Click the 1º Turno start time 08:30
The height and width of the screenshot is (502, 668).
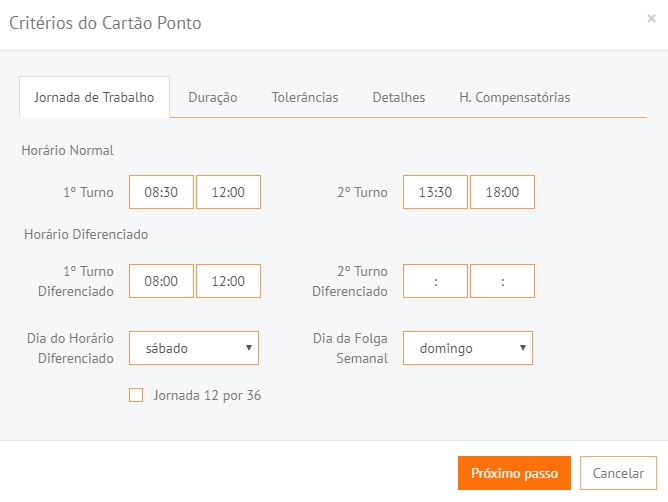(x=161, y=192)
